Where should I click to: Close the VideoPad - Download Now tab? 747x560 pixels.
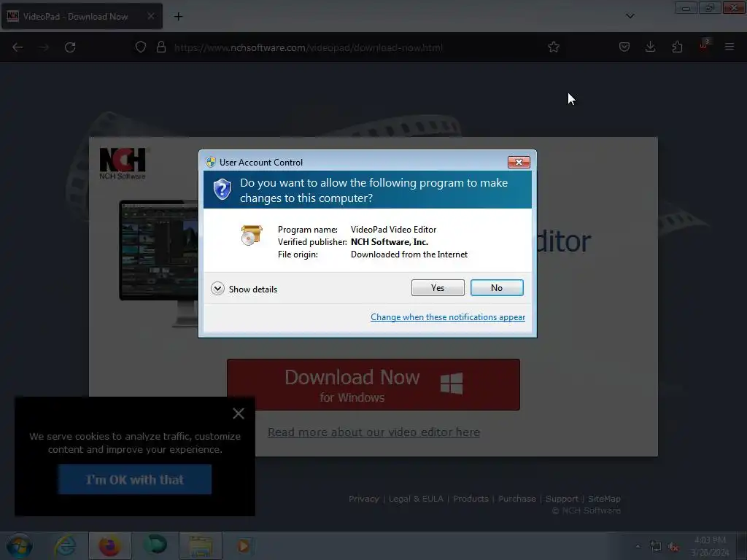150,16
